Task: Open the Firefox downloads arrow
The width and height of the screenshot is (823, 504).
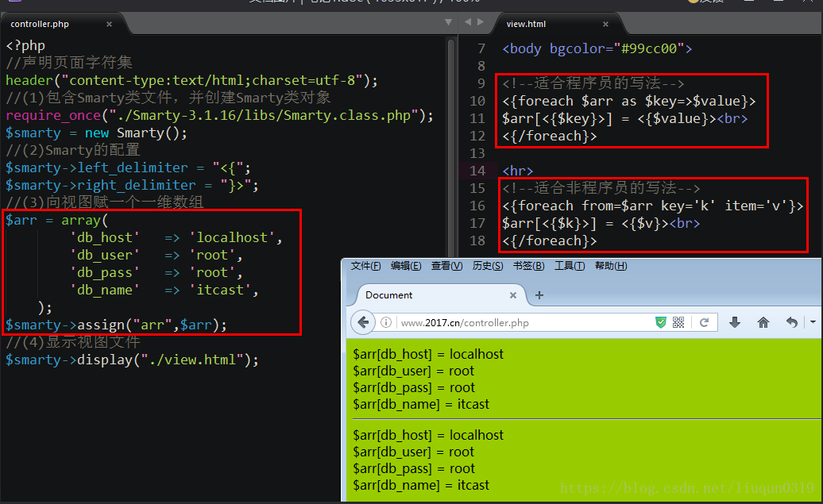Action: click(x=735, y=322)
